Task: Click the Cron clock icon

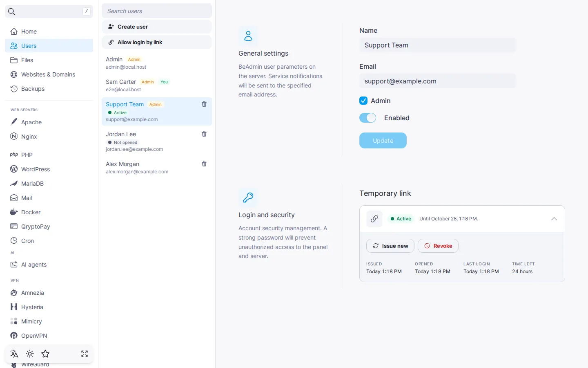Action: click(14, 241)
